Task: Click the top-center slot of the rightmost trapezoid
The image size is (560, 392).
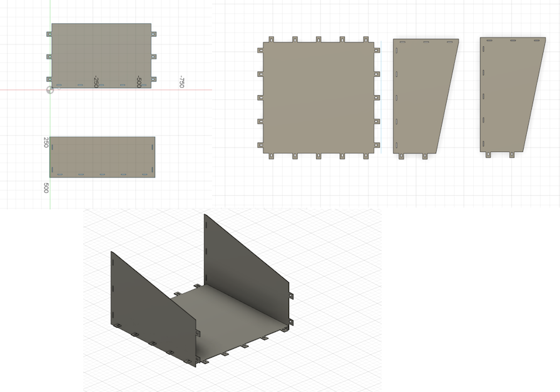Action: (513, 41)
